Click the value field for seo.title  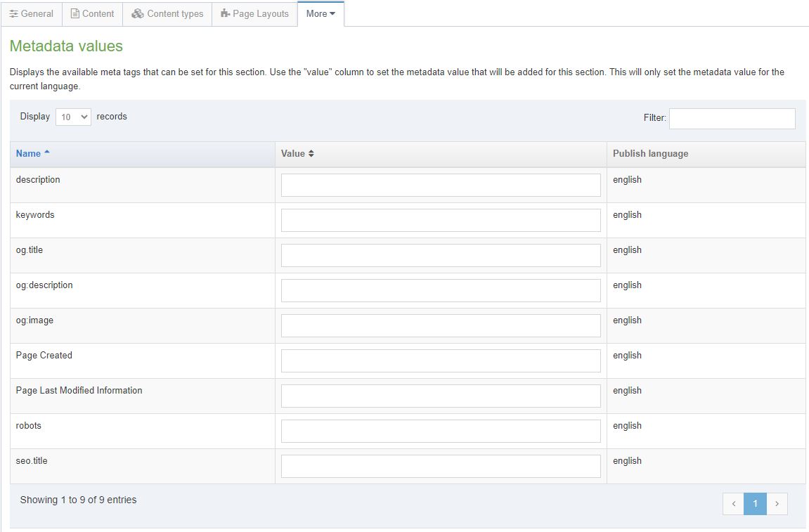click(x=441, y=466)
